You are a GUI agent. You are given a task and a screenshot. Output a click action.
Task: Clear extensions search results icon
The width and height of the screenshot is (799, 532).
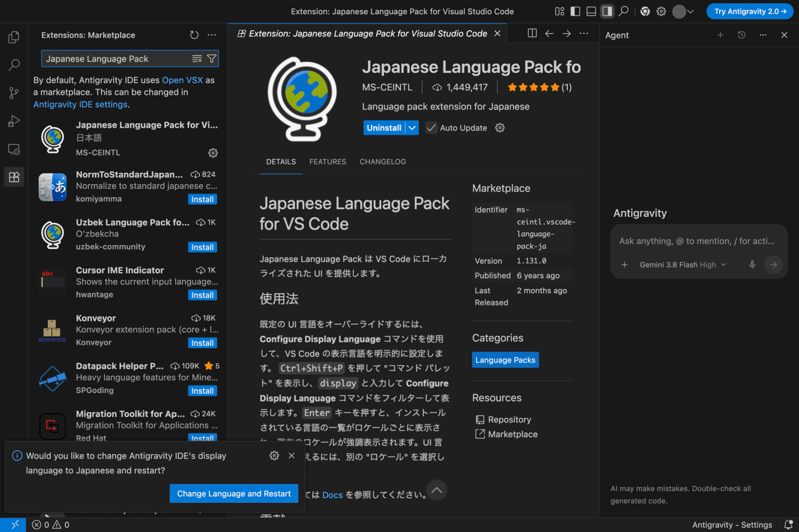(x=197, y=59)
